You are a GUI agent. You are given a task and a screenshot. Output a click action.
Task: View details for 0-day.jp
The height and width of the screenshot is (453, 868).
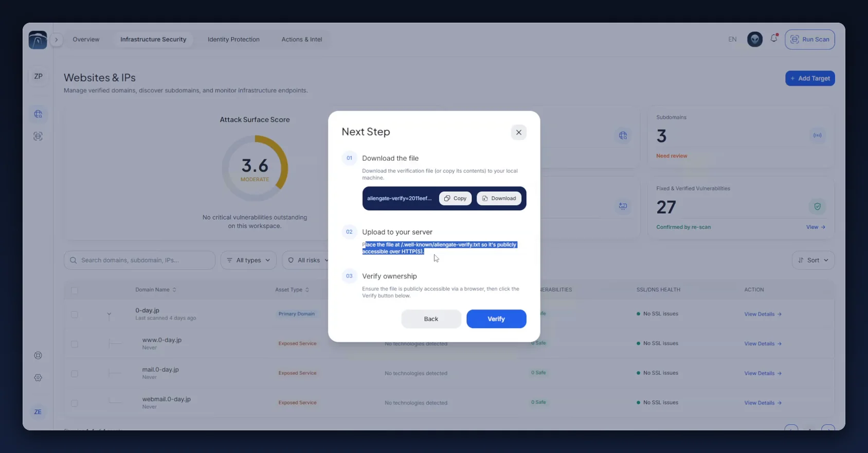763,314
